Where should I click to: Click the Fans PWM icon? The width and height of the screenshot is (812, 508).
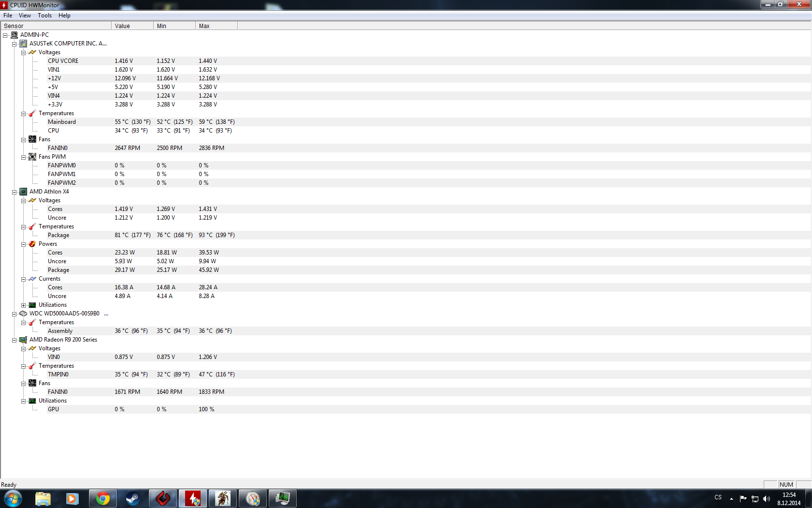click(x=32, y=157)
